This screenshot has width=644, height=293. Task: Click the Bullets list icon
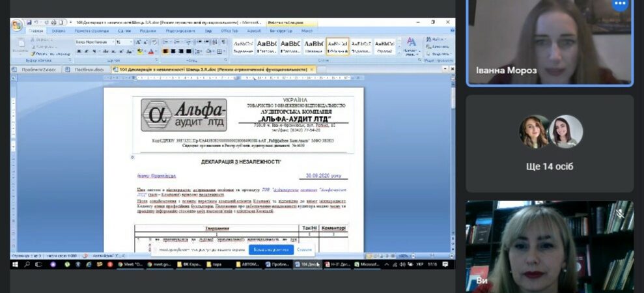(165, 42)
